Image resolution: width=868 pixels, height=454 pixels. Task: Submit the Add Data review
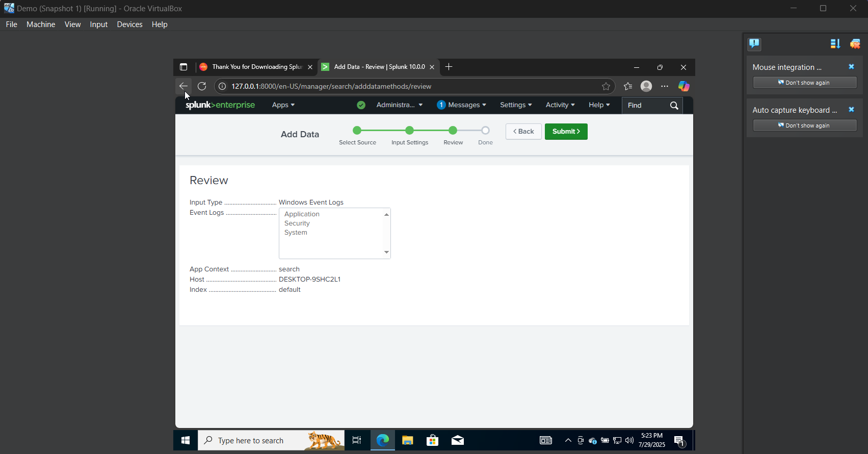(x=566, y=132)
